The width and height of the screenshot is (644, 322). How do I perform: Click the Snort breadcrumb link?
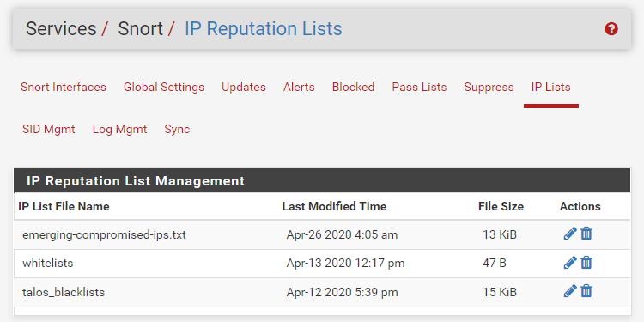(x=141, y=29)
